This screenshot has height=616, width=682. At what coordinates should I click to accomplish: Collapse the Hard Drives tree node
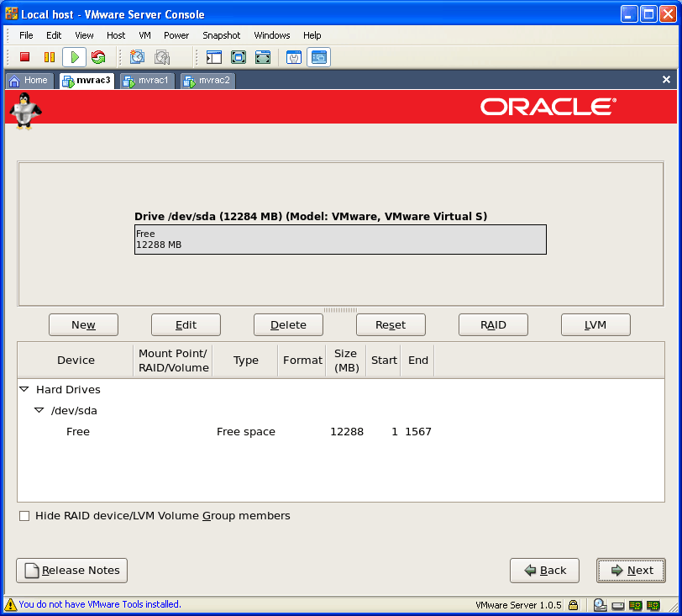point(24,390)
